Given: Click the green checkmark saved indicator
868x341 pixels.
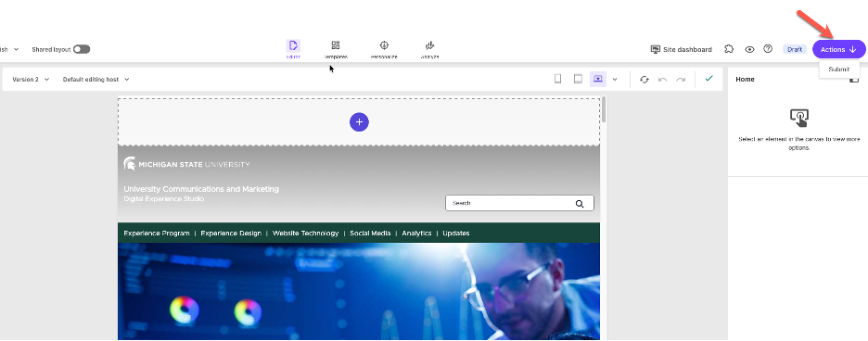Looking at the screenshot, I should [x=708, y=79].
